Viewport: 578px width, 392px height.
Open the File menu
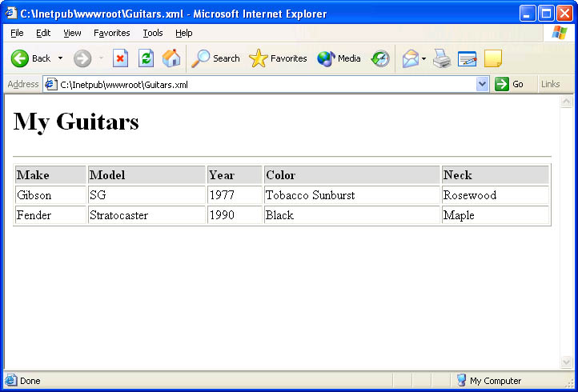tap(17, 33)
